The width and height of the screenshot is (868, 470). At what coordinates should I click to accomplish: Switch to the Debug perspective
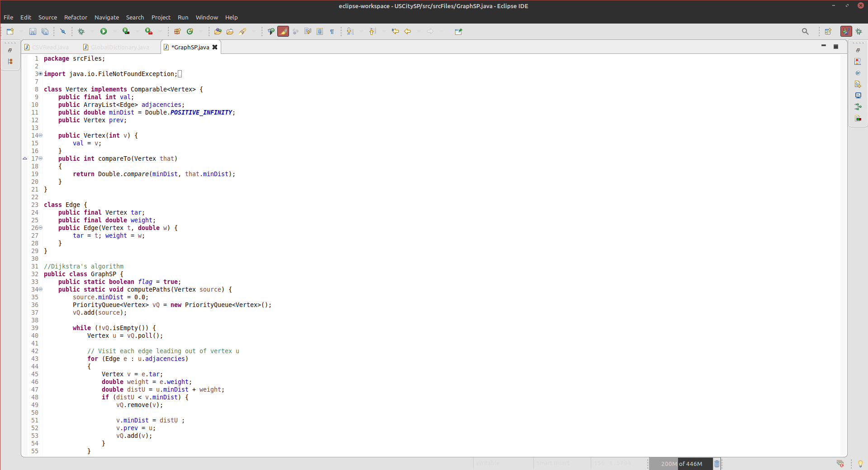[x=859, y=31]
